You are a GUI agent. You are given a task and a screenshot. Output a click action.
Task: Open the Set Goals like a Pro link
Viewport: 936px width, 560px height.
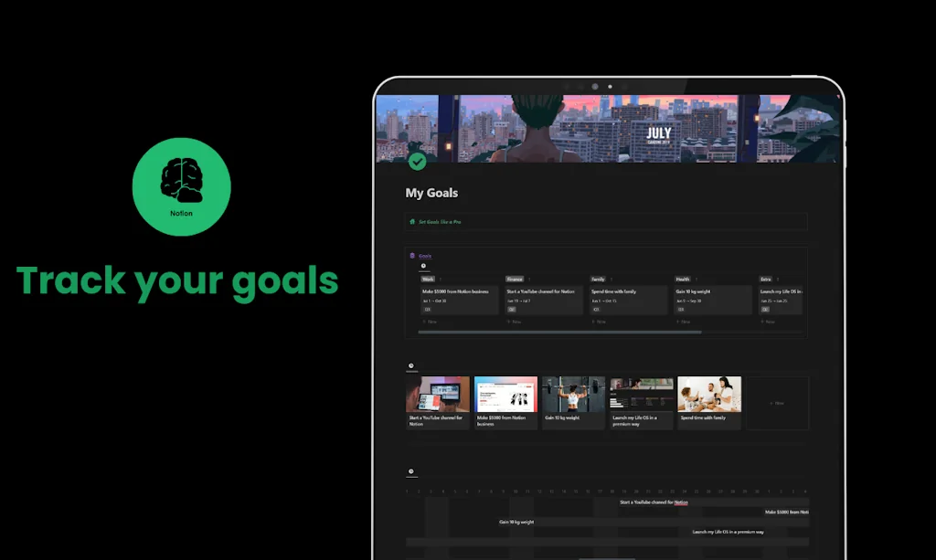pos(440,222)
